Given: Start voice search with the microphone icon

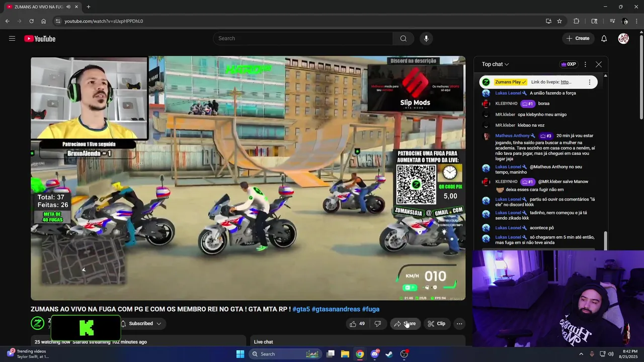Looking at the screenshot, I should click(426, 39).
